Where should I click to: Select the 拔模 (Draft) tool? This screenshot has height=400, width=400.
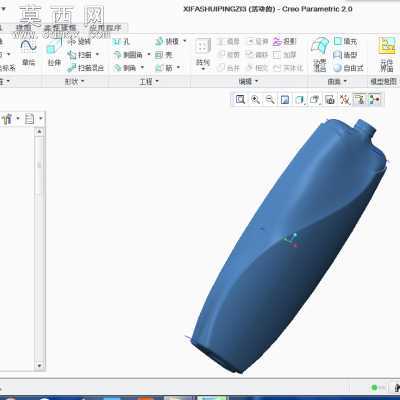[167, 41]
